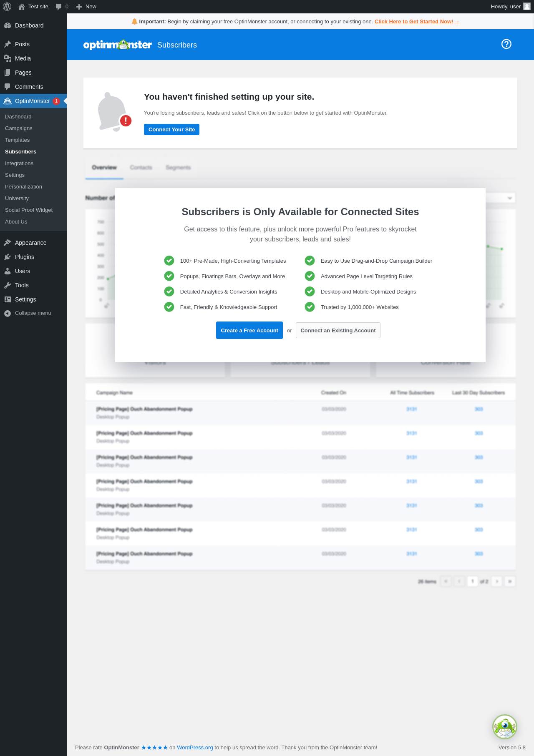Switch to the Segments tab
This screenshot has height=756, width=534.
click(178, 168)
